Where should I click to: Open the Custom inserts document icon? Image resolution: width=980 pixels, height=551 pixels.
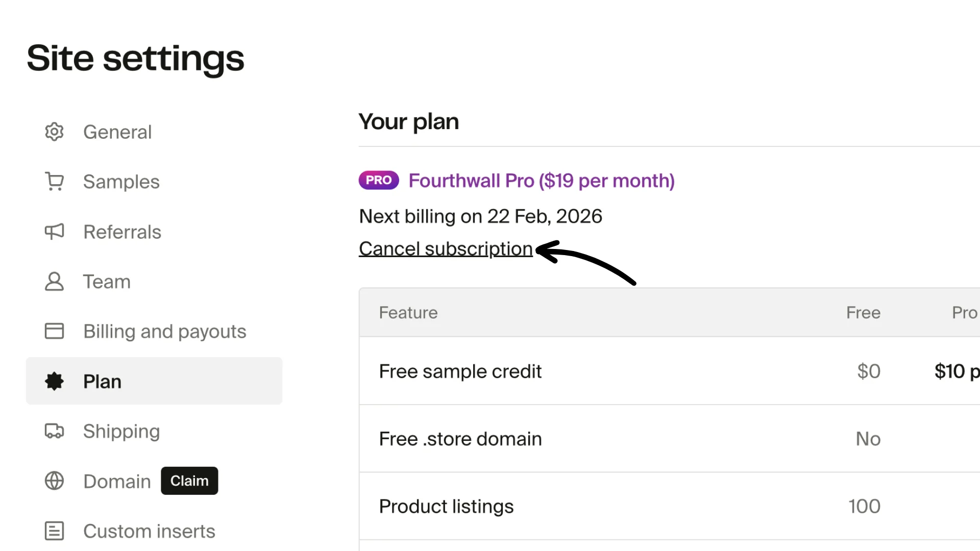pos(54,531)
